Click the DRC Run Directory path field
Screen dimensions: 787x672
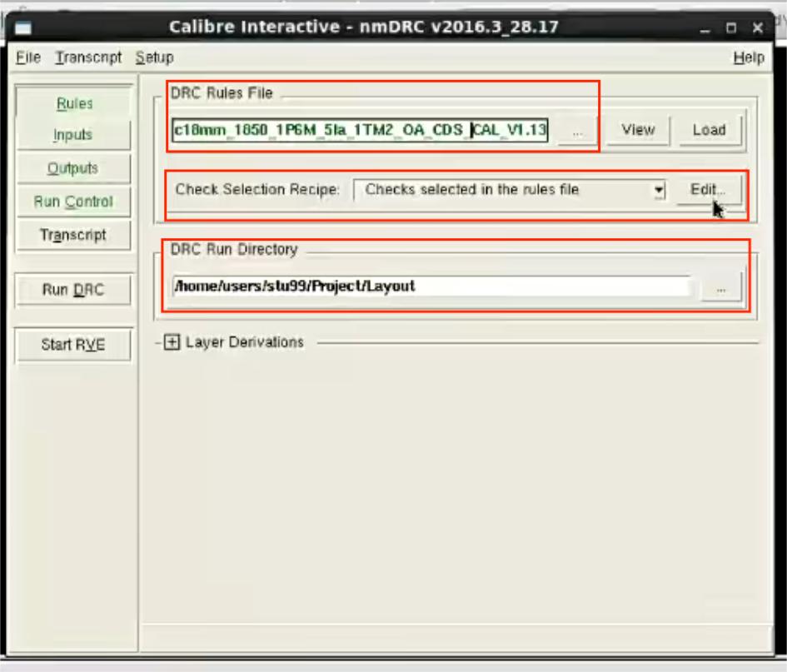[x=431, y=286]
